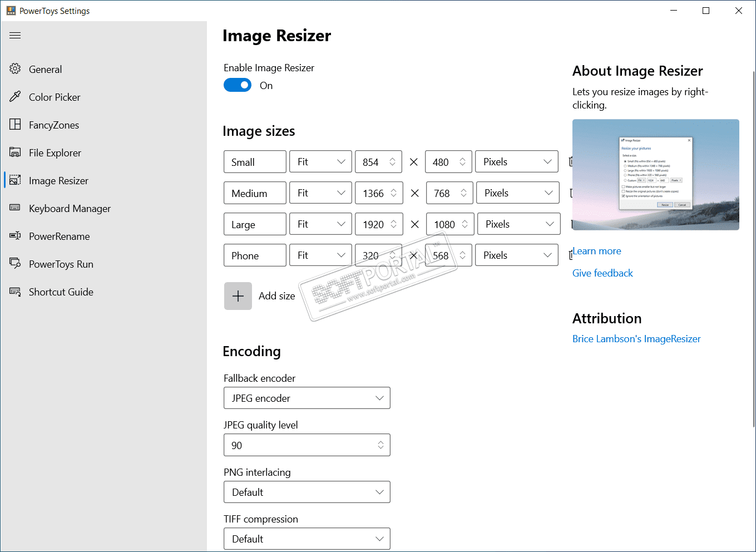Open Pixels unit dropdown for Large size
756x552 pixels.
(x=518, y=224)
